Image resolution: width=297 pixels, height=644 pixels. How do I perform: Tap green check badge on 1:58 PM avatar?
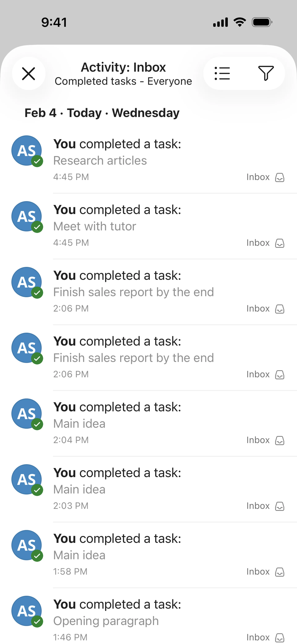point(37,556)
